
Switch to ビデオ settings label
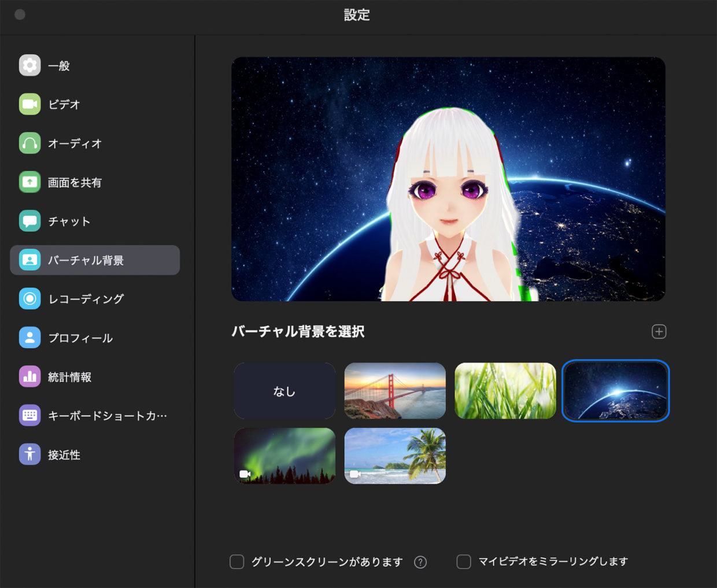click(64, 105)
